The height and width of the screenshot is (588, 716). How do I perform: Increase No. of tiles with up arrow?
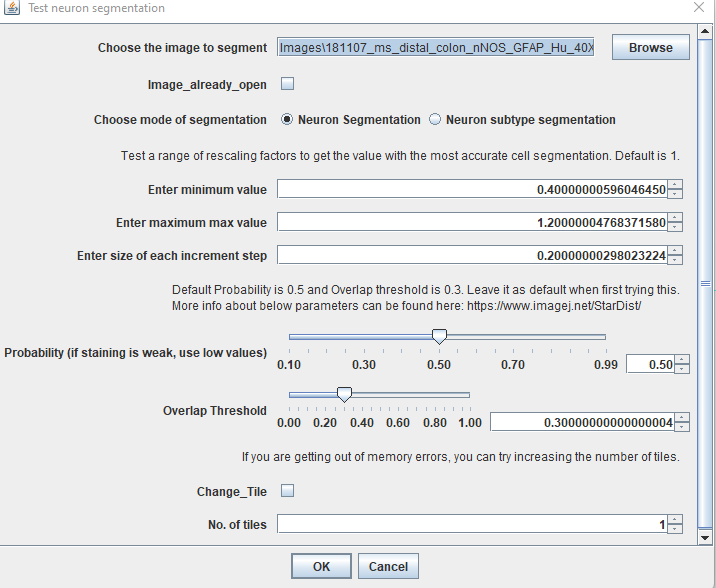tap(676, 519)
